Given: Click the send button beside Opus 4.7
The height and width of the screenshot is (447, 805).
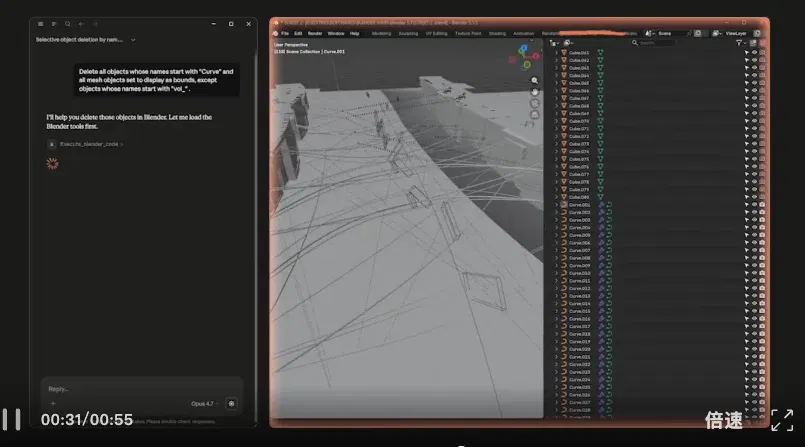Looking at the screenshot, I should click(x=232, y=404).
